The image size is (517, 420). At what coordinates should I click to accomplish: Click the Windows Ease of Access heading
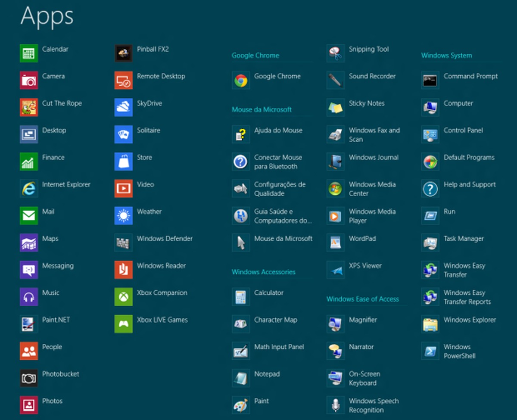click(363, 299)
